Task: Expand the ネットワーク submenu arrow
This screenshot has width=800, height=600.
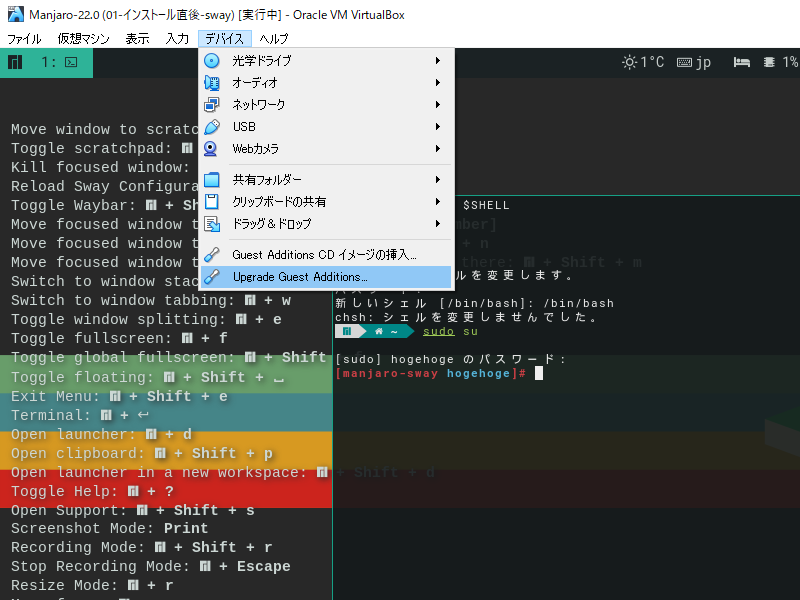Action: click(438, 105)
